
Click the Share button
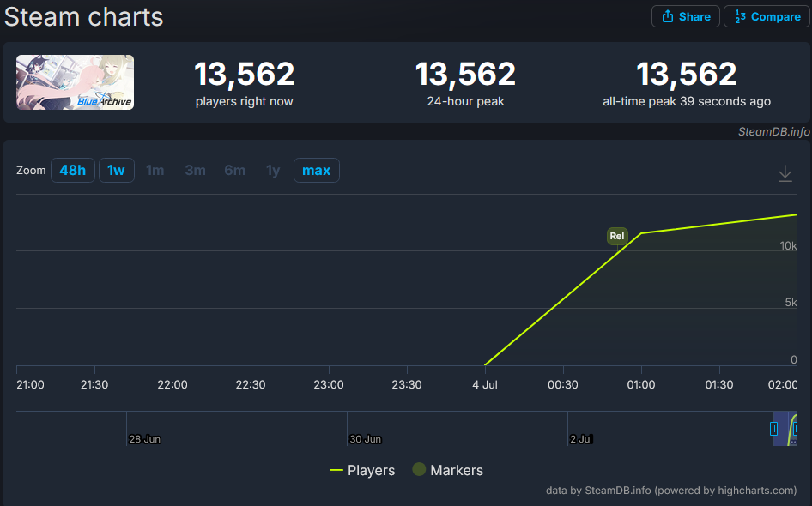[x=685, y=16]
